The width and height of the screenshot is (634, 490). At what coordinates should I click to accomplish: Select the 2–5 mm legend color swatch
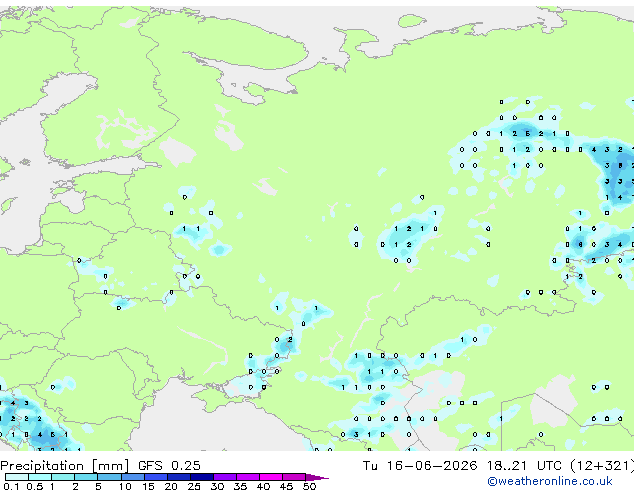(x=86, y=477)
